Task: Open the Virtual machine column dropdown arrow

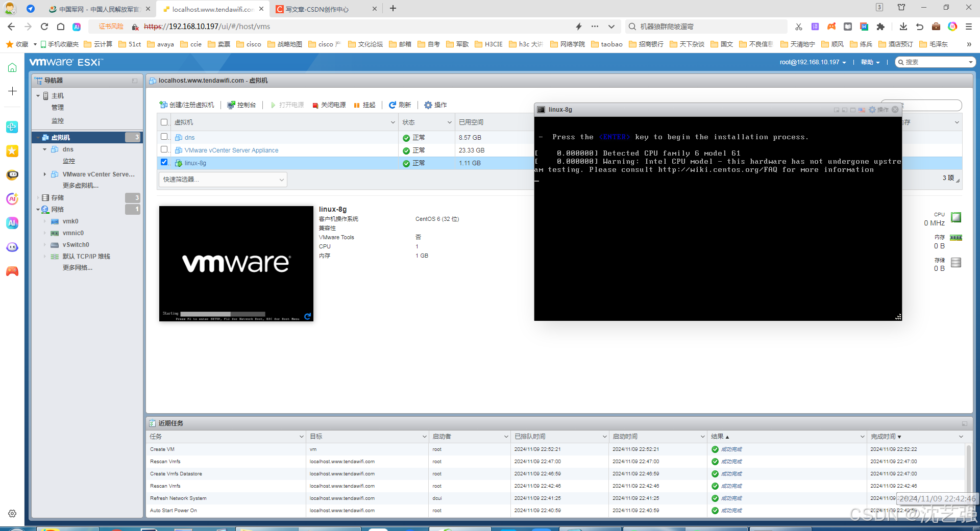Action: [393, 122]
